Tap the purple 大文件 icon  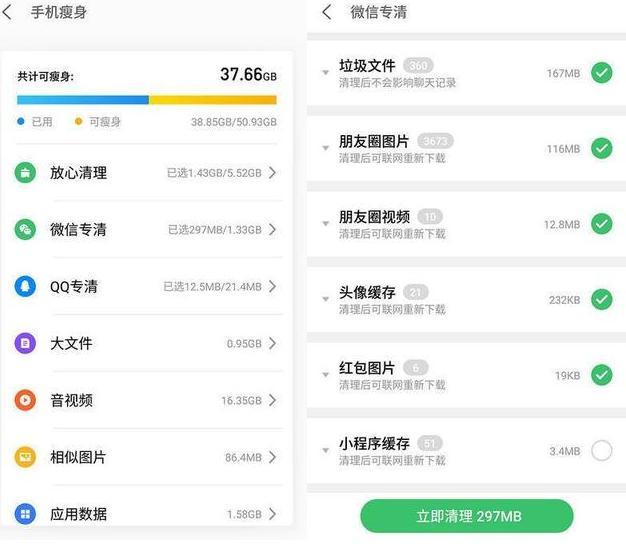click(x=25, y=344)
